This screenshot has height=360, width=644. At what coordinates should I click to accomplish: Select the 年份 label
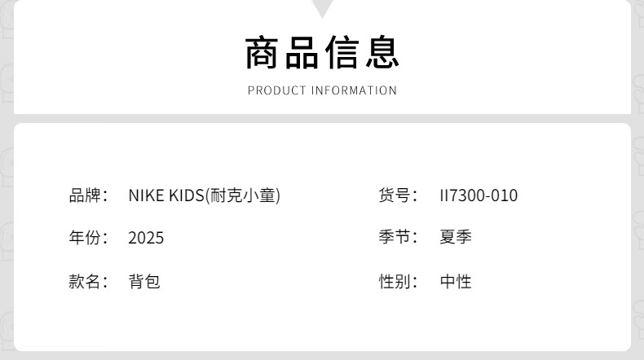88,238
